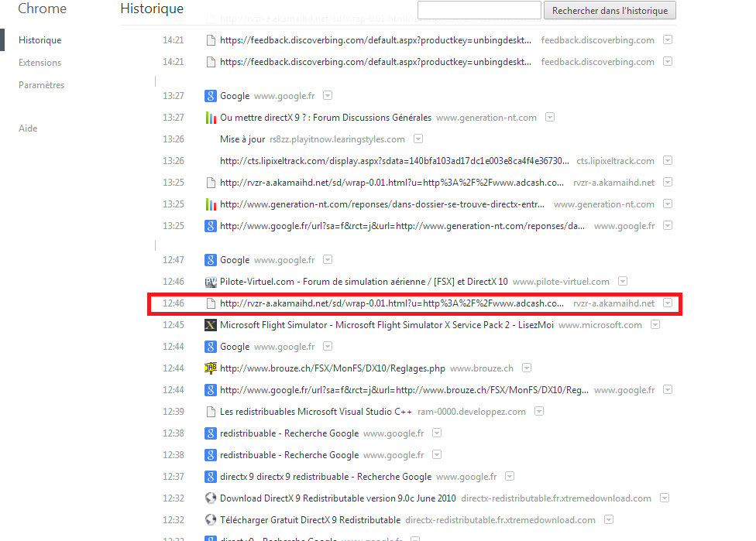
Task: Click the page icon on the 12:46 rvzr-a.akamaihd.net row
Action: 210,303
